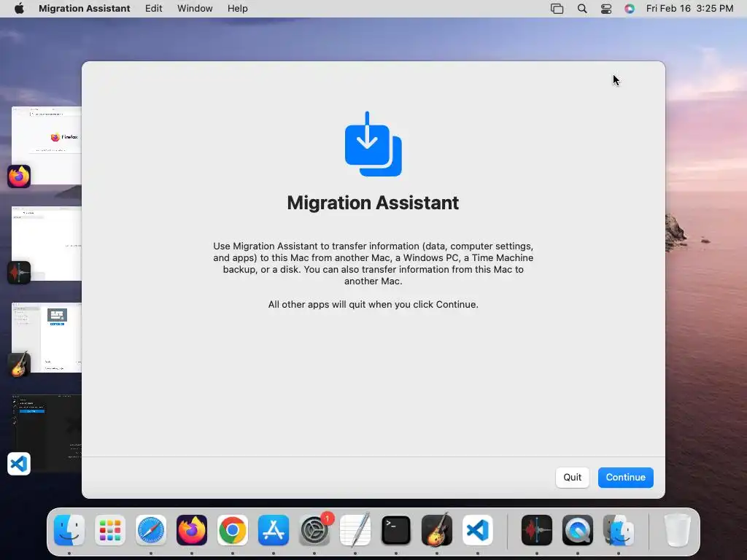Open the Help menu

[x=237, y=9]
